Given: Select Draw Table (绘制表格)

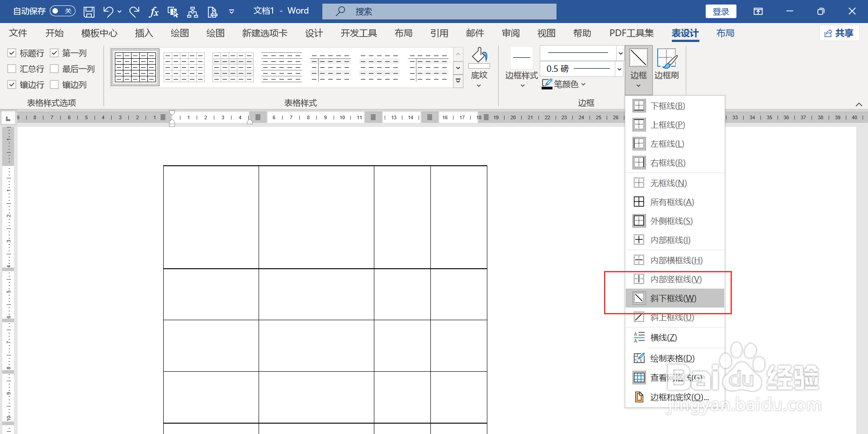Looking at the screenshot, I should (x=675, y=358).
